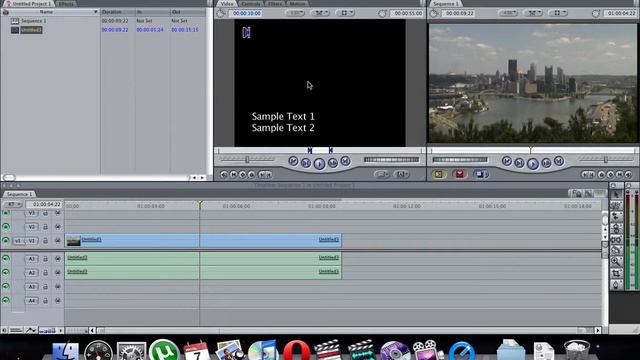Select the Selection arrow tool in Tool palette
Viewport: 640px width, 360px height.
[616, 195]
